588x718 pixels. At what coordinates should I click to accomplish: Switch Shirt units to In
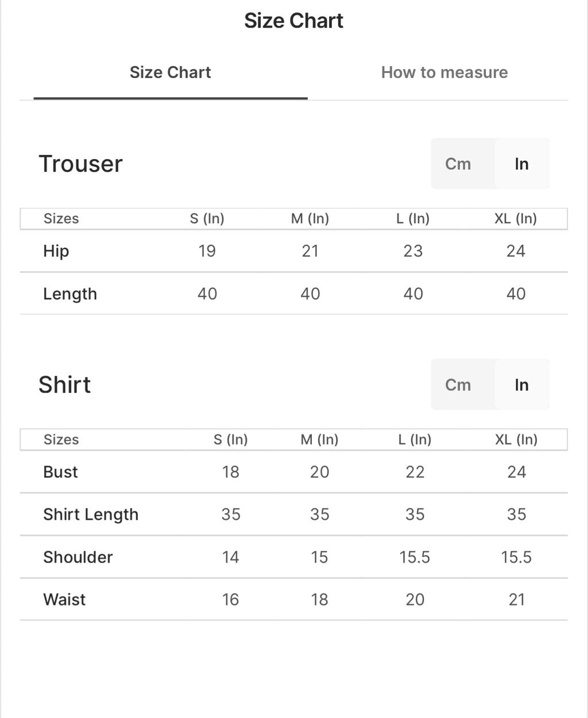click(x=521, y=385)
